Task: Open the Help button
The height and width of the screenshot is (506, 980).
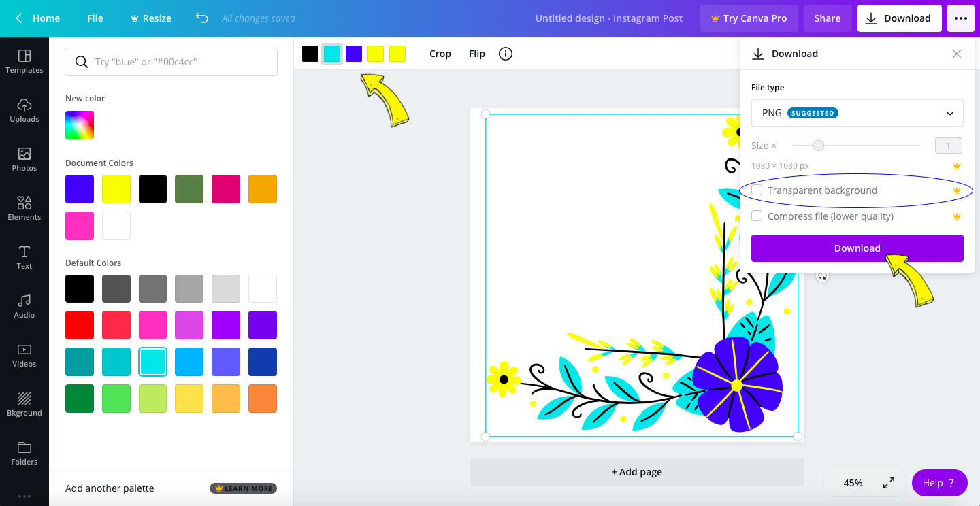Action: (x=940, y=483)
